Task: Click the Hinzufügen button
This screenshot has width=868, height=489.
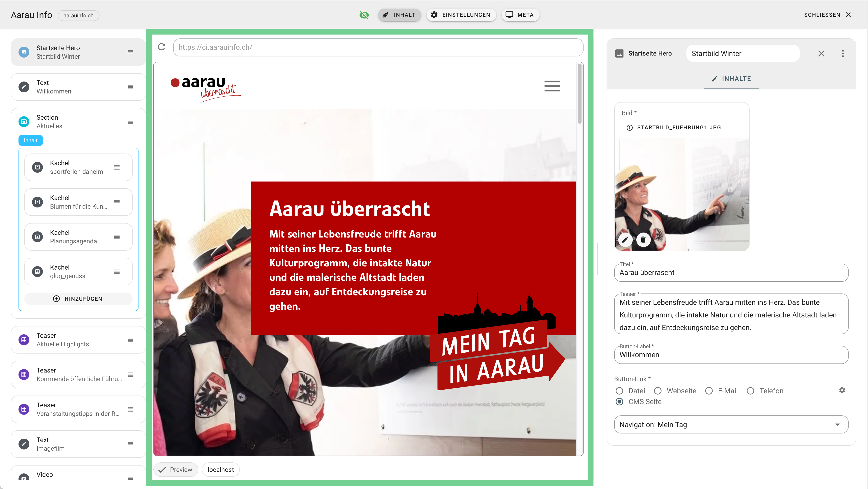Action: click(x=78, y=298)
